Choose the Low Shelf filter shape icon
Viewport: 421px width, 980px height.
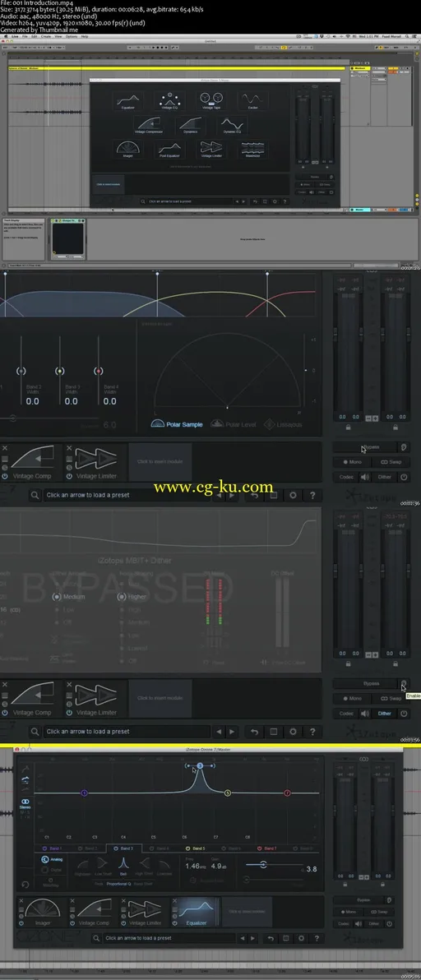tap(103, 867)
